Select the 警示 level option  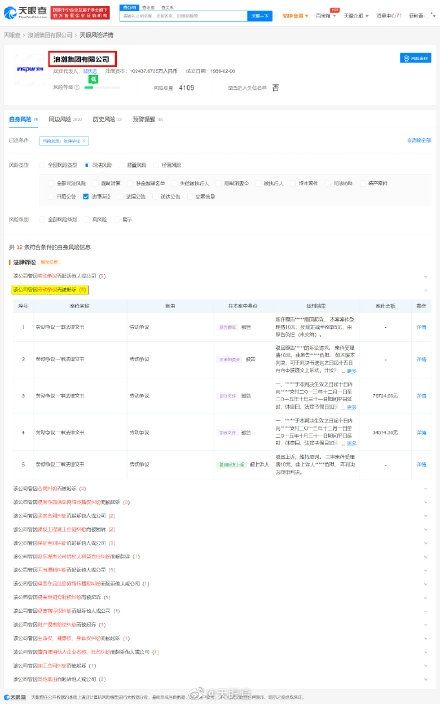pyautogui.click(x=123, y=220)
